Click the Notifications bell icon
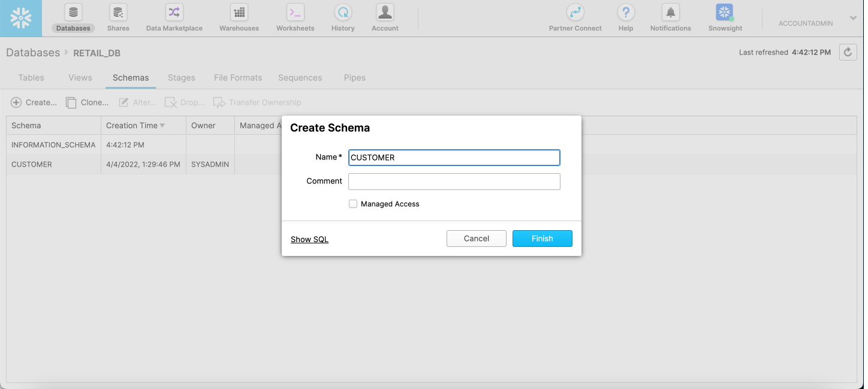 coord(670,13)
